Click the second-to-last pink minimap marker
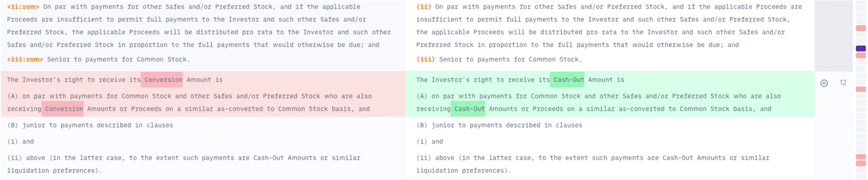Image resolution: width=868 pixels, height=180 pixels. coord(861,157)
